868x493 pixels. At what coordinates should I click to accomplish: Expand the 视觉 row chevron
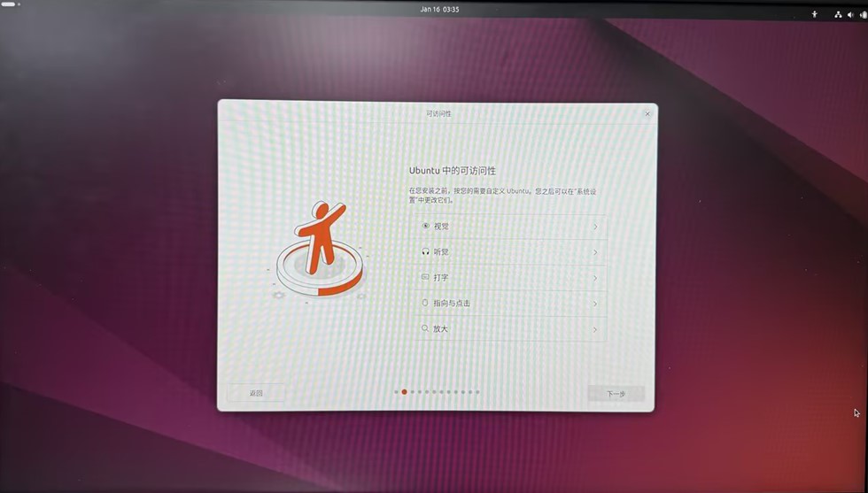click(595, 227)
